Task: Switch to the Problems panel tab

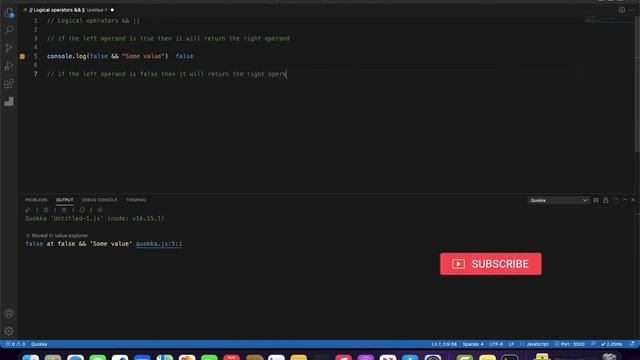Action: click(x=36, y=200)
